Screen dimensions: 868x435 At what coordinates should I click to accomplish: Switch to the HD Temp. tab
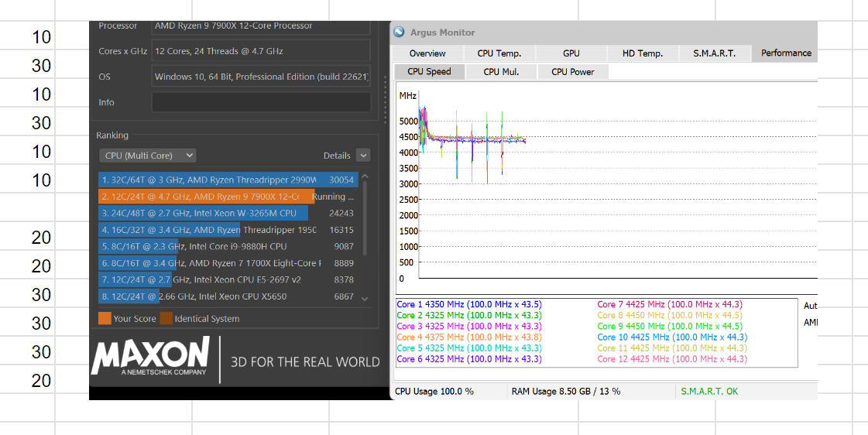tap(643, 53)
